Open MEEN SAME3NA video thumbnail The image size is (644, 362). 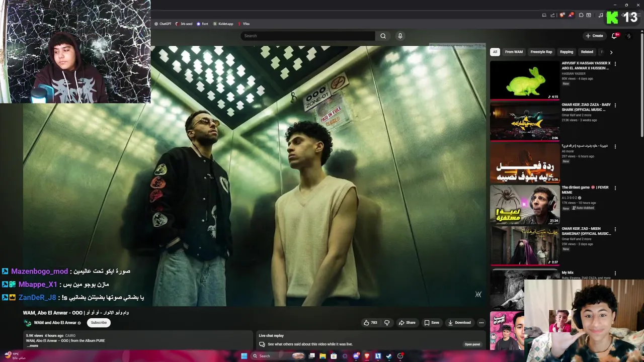coord(525,246)
